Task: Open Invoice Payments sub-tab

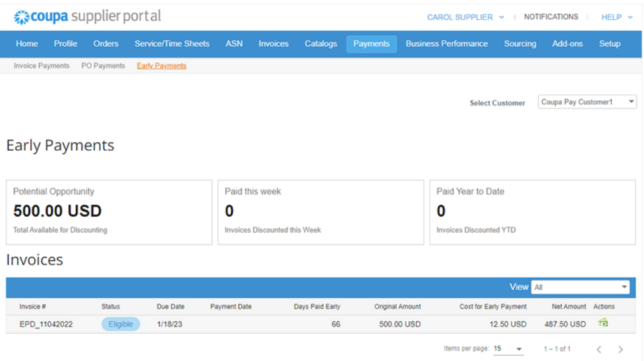Action: tap(42, 66)
